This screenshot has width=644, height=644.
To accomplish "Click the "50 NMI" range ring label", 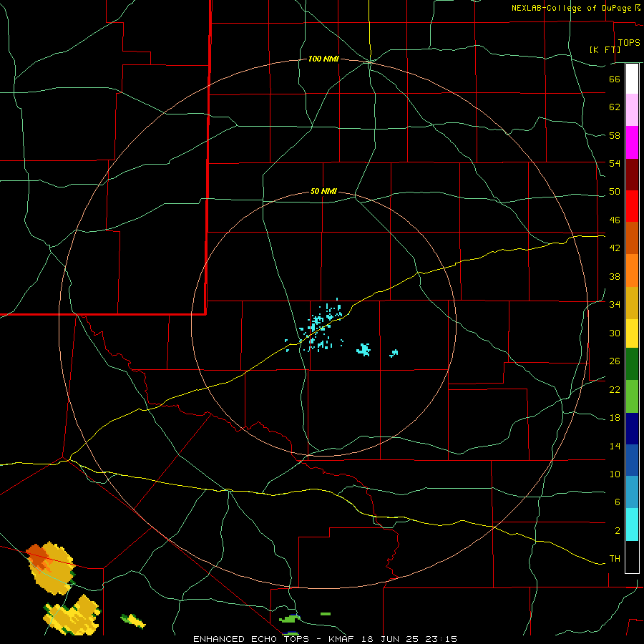I will [x=323, y=191].
